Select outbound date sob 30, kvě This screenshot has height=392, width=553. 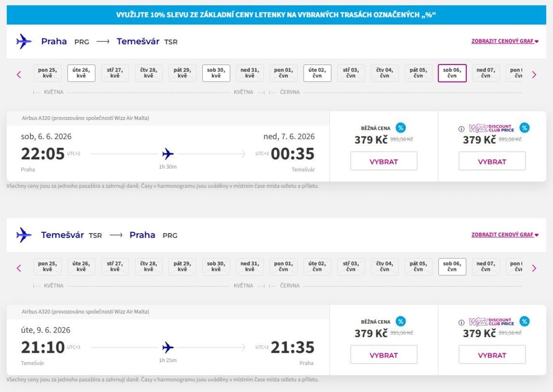click(216, 73)
